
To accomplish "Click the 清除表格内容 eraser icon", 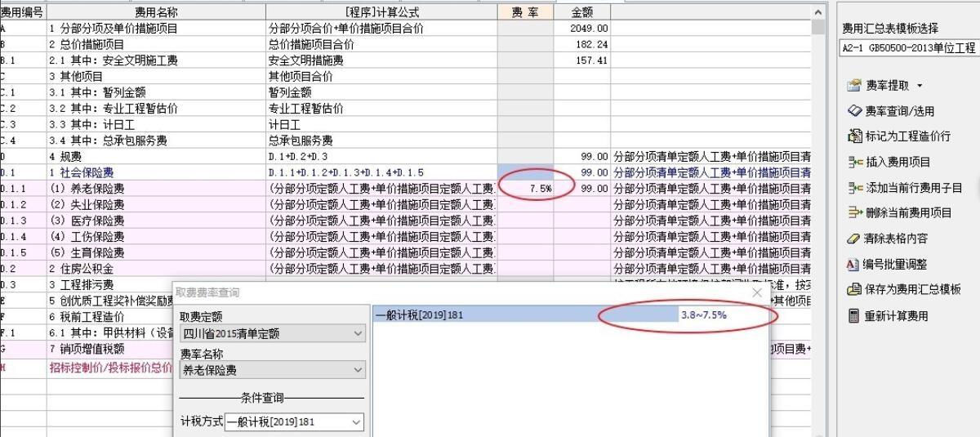I will tap(854, 238).
